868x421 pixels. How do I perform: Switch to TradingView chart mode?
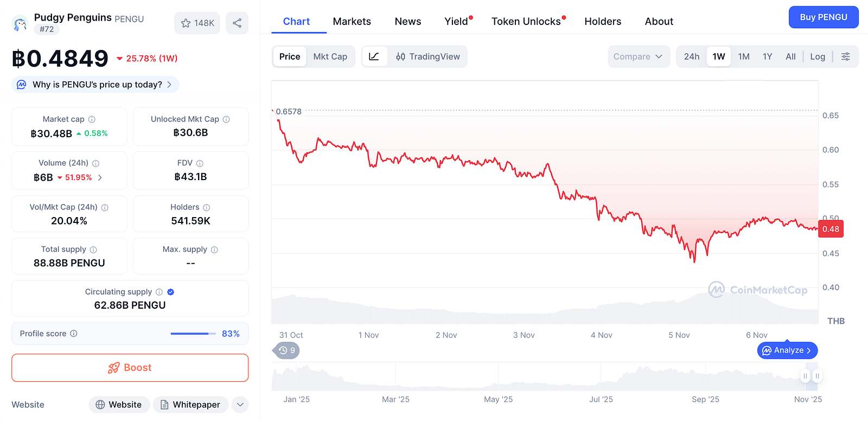coord(428,56)
